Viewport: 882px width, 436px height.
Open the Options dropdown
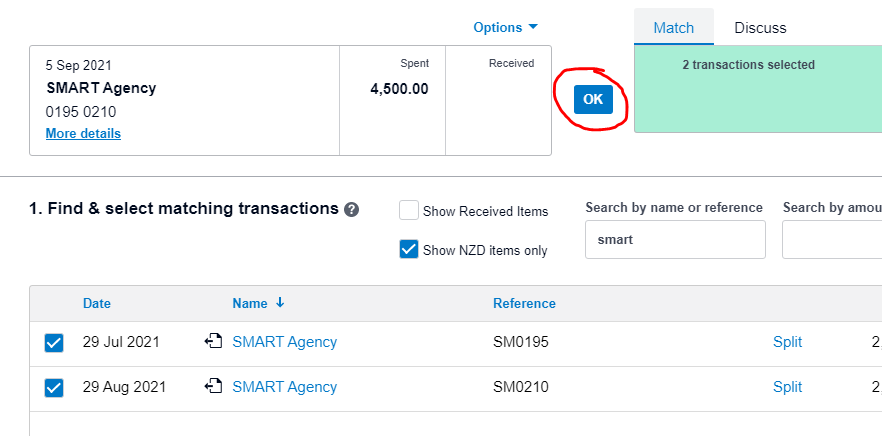pos(505,27)
